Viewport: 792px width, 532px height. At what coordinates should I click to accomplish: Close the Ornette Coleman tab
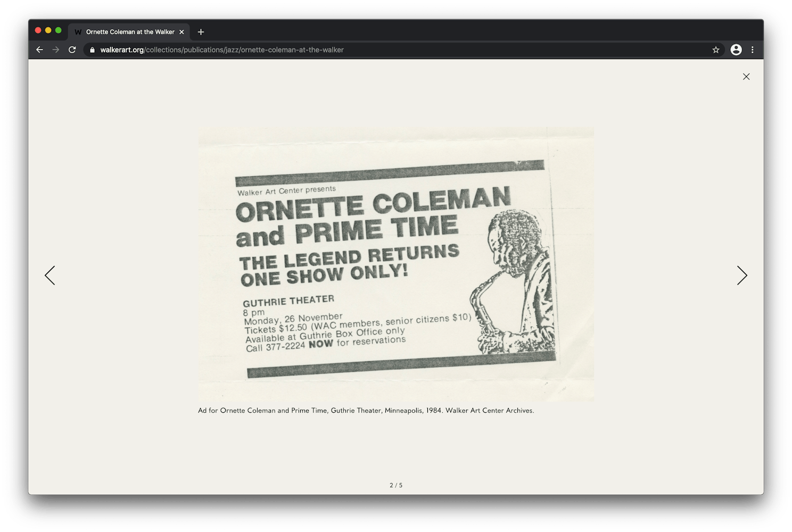click(181, 32)
